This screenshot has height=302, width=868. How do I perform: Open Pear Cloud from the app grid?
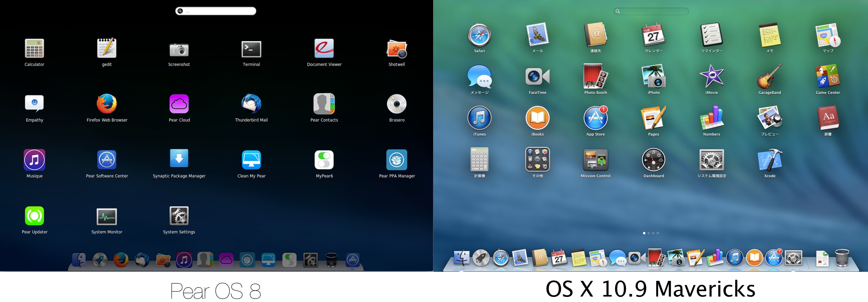pos(179,104)
